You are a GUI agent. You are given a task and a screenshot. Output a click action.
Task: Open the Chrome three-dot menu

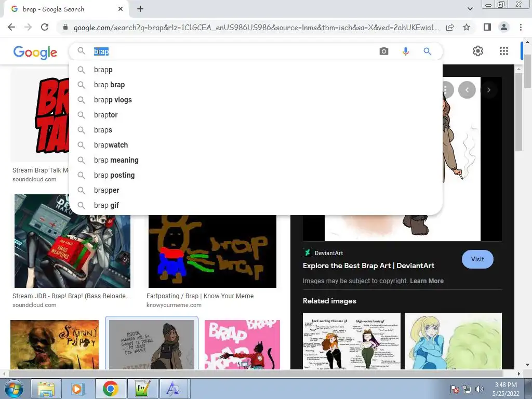pos(521,27)
